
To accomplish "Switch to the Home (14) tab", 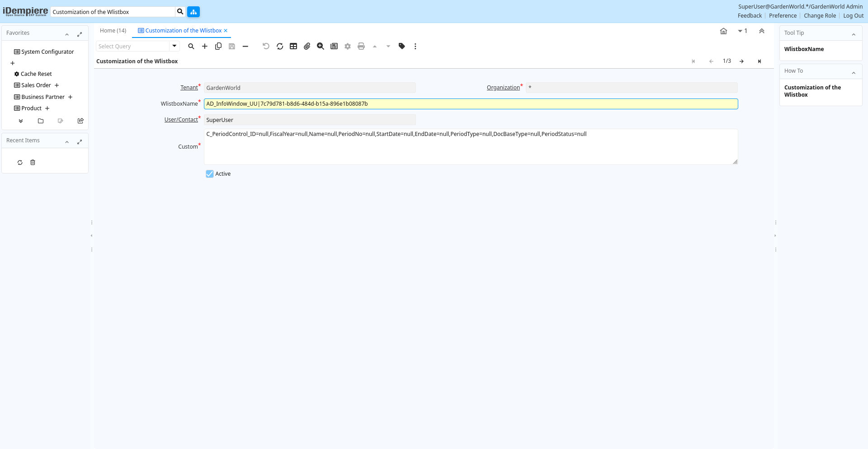I will pyautogui.click(x=113, y=31).
